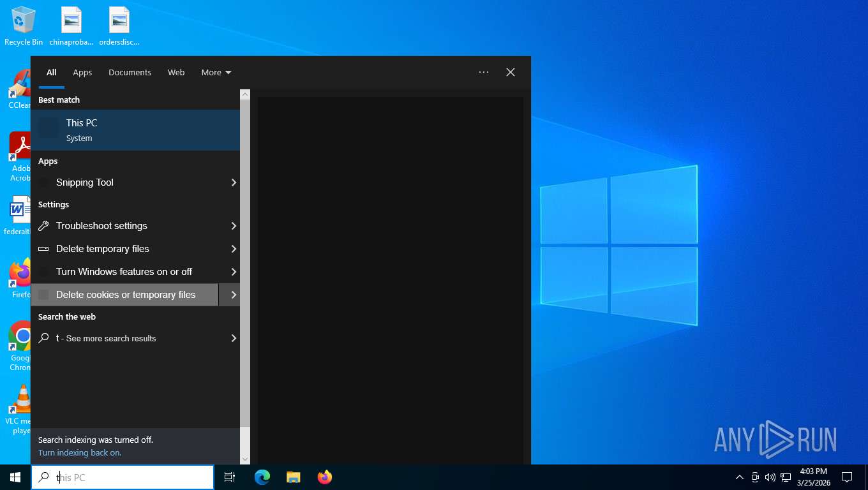
Task: Open Delete cookies or temporary files result
Action: (x=124, y=295)
